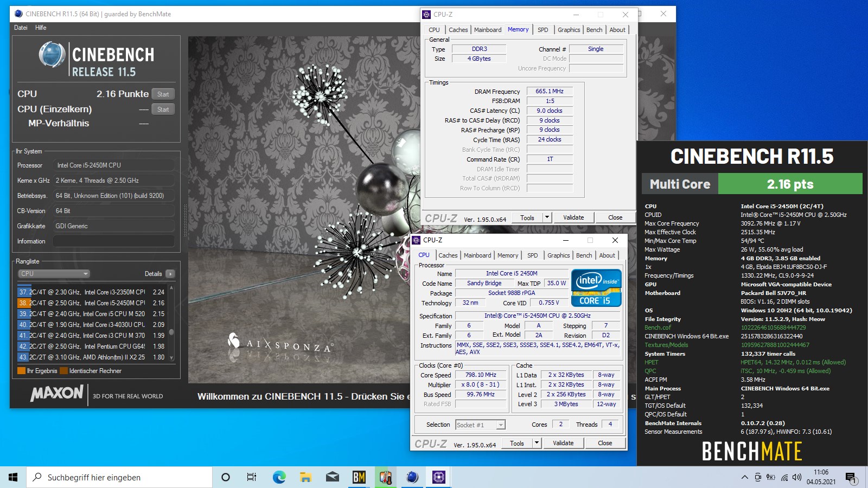Click the Textures/Models entry in BenchMate
This screenshot has width=868, height=488.
pos(666,345)
